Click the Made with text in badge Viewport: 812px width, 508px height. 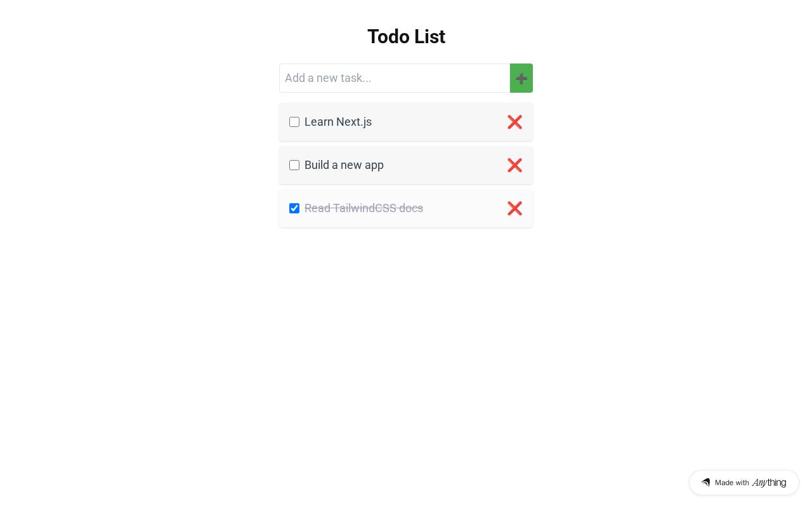(x=732, y=483)
